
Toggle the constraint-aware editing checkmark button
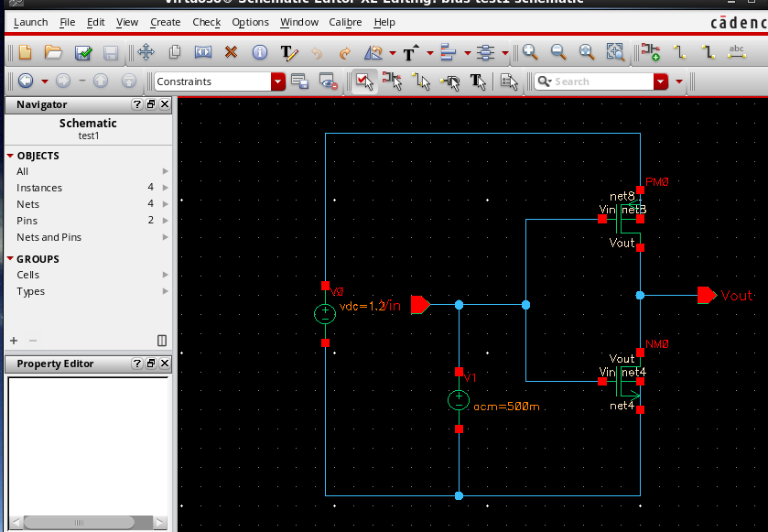pos(363,81)
